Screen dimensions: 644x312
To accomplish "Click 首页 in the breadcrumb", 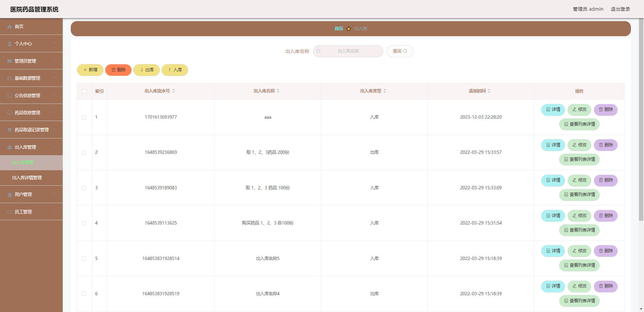I will 339,29.
